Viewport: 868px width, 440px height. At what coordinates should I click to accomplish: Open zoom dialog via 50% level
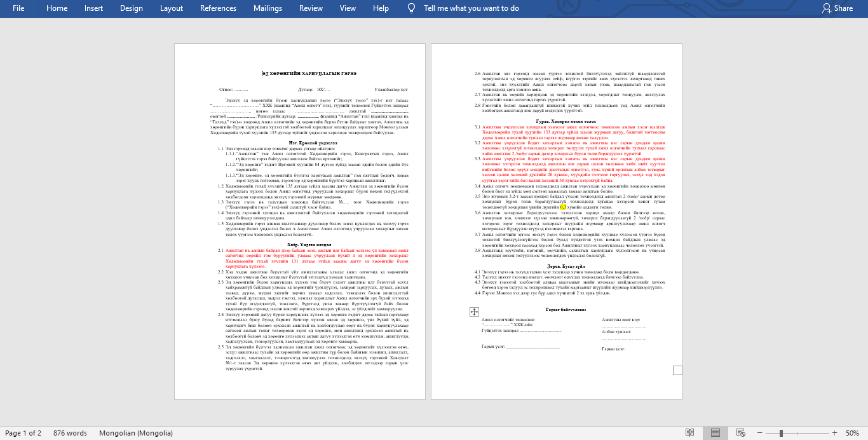click(x=852, y=433)
